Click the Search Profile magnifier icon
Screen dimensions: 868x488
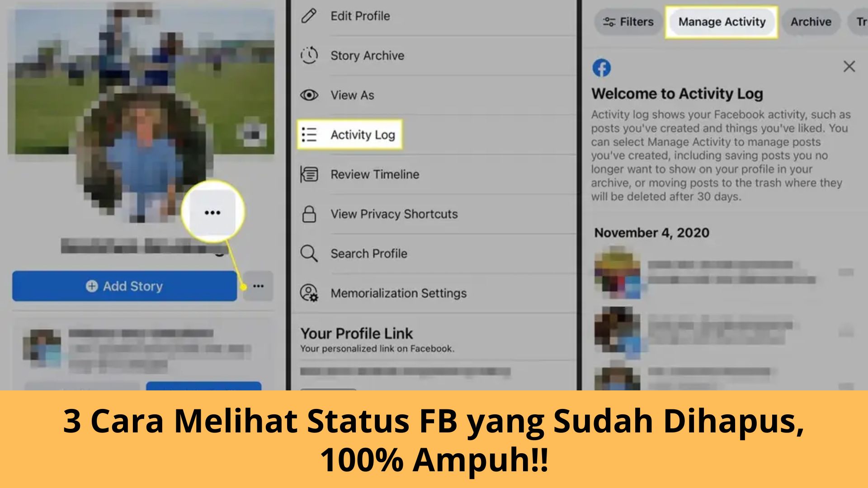coord(309,254)
